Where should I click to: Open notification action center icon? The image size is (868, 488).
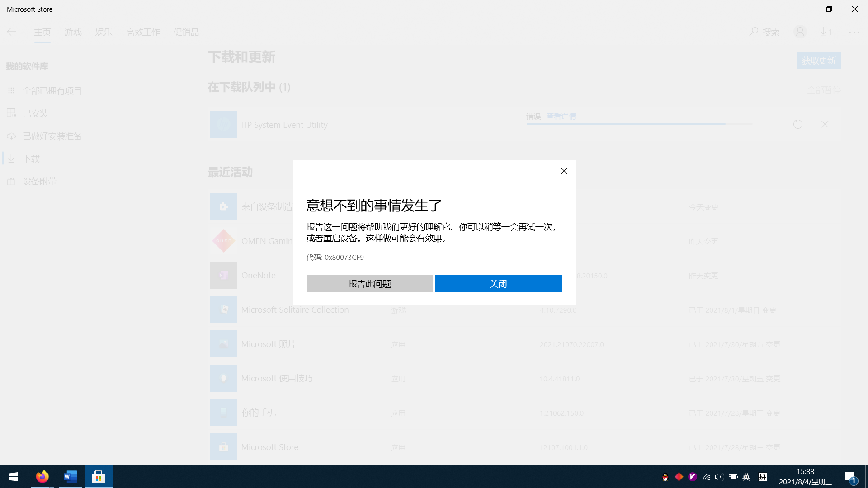pyautogui.click(x=850, y=477)
